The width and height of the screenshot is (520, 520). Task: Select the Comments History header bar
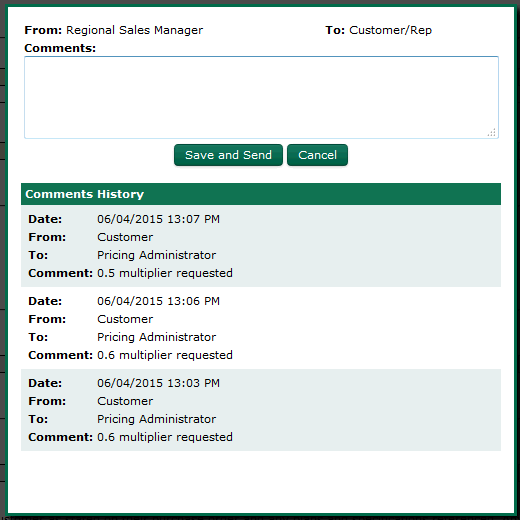click(x=261, y=194)
